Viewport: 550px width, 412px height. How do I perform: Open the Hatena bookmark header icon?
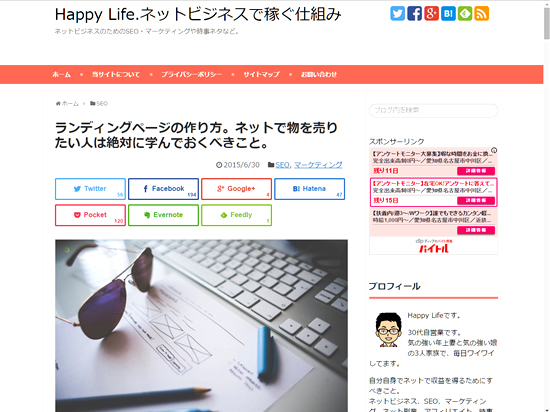pyautogui.click(x=448, y=14)
